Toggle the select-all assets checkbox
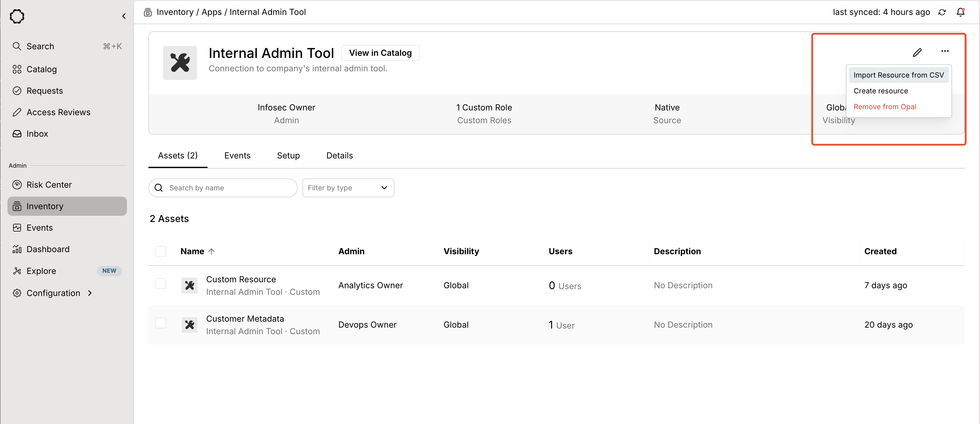This screenshot has width=980, height=424. [x=161, y=251]
